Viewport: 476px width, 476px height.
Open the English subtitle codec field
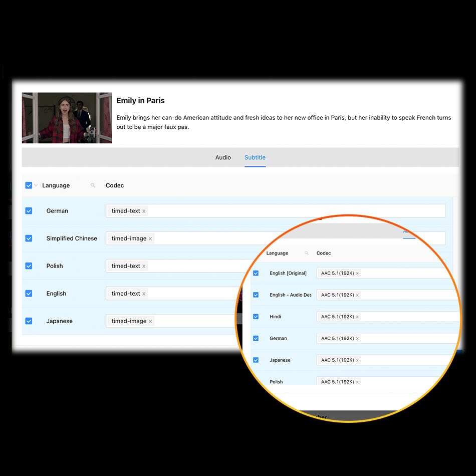[x=174, y=294]
